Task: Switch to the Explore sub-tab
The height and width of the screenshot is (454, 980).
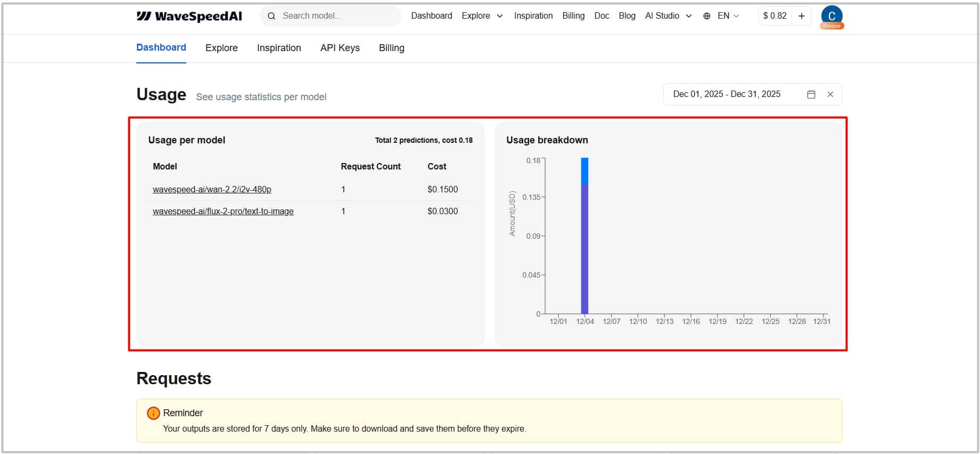Action: pos(221,48)
